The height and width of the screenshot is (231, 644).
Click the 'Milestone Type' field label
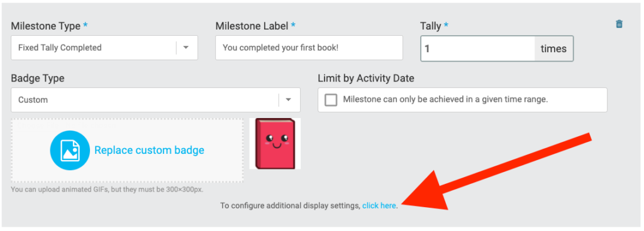[x=45, y=26]
